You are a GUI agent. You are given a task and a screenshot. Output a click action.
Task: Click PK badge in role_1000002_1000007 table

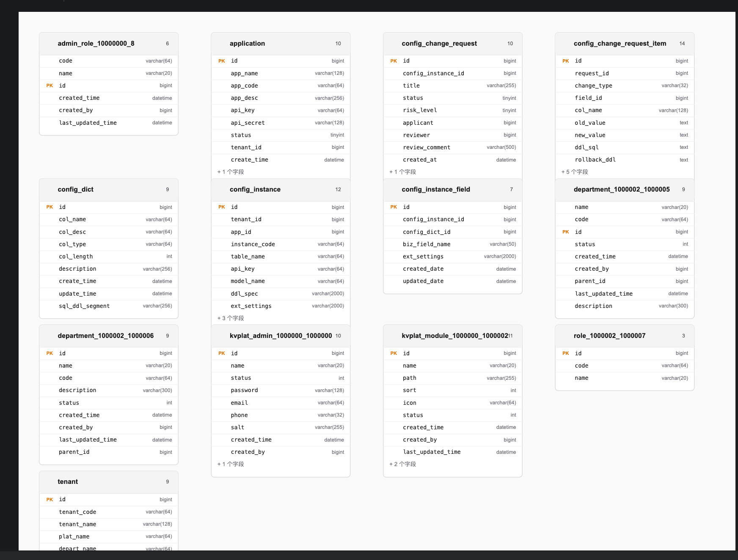click(566, 353)
